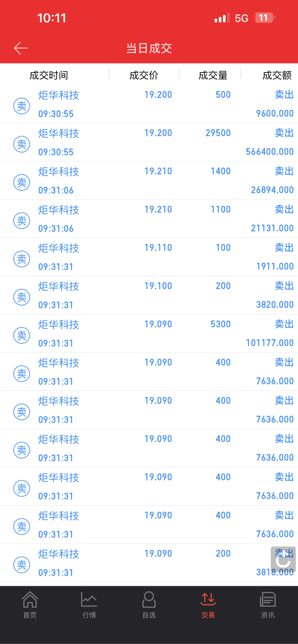The width and height of the screenshot is (298, 644).
Task: Tap the 卖 icon on 09:30:55 500-share row
Action: 22,106
